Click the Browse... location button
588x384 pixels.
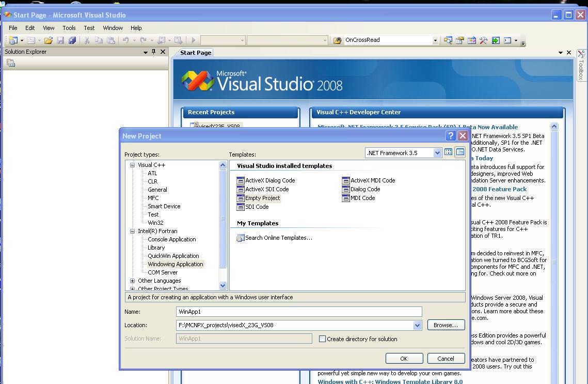(x=446, y=325)
